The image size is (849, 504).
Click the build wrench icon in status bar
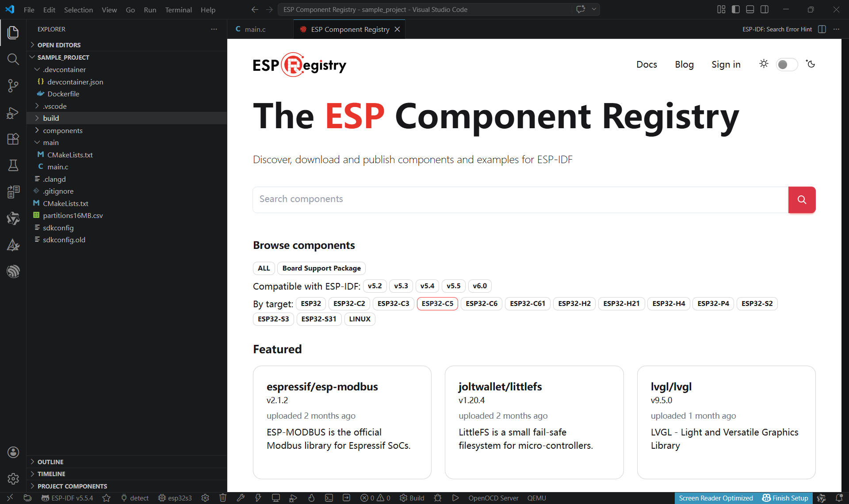click(241, 498)
